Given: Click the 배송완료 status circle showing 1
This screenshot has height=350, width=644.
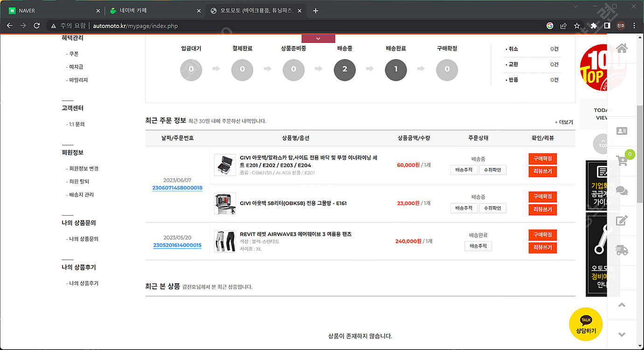Looking at the screenshot, I should [x=396, y=70].
